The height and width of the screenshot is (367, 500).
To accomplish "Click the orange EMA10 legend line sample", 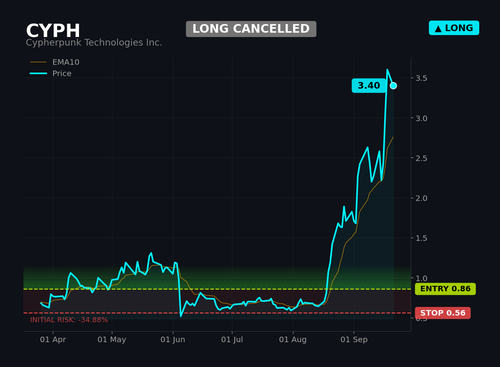I will 38,62.
